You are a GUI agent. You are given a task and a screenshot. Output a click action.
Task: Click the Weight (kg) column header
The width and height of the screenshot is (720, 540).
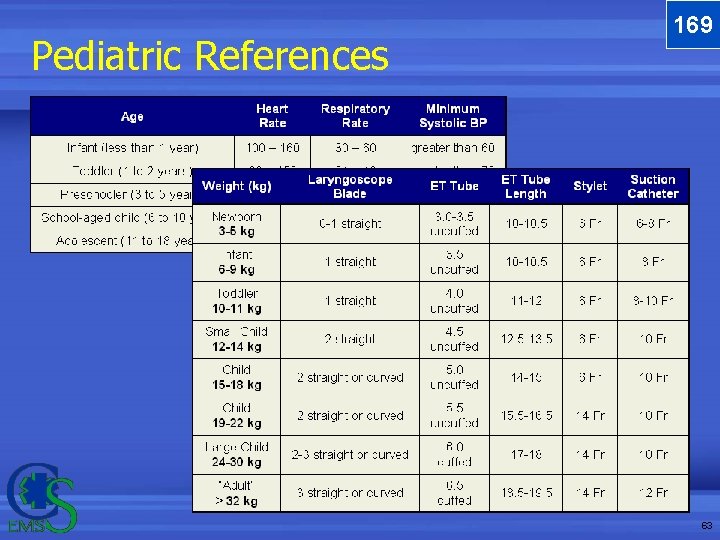coord(236,186)
